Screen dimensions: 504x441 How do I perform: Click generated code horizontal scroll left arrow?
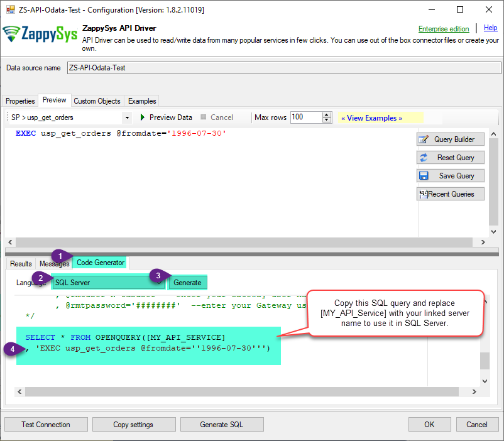coord(19,391)
